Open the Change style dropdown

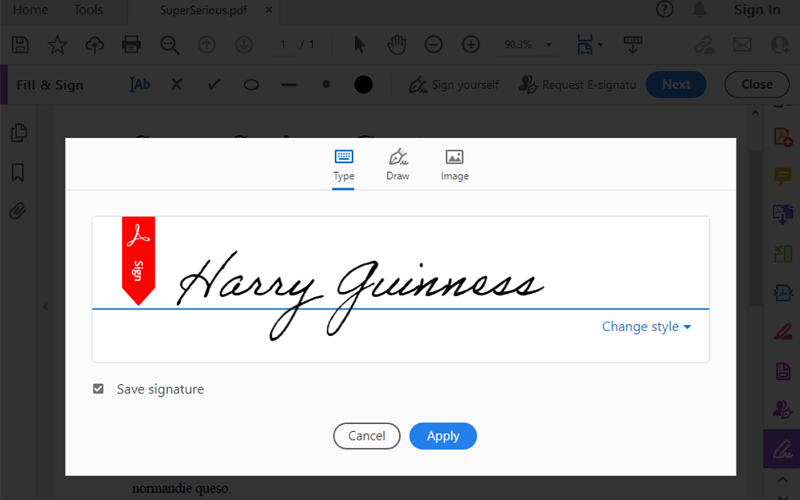[x=646, y=327]
